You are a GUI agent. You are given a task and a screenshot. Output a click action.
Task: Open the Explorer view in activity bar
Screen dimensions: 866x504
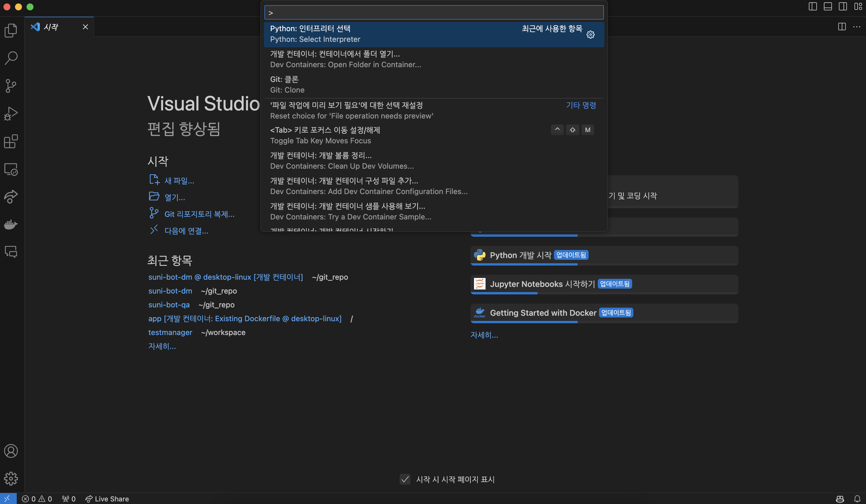[11, 30]
